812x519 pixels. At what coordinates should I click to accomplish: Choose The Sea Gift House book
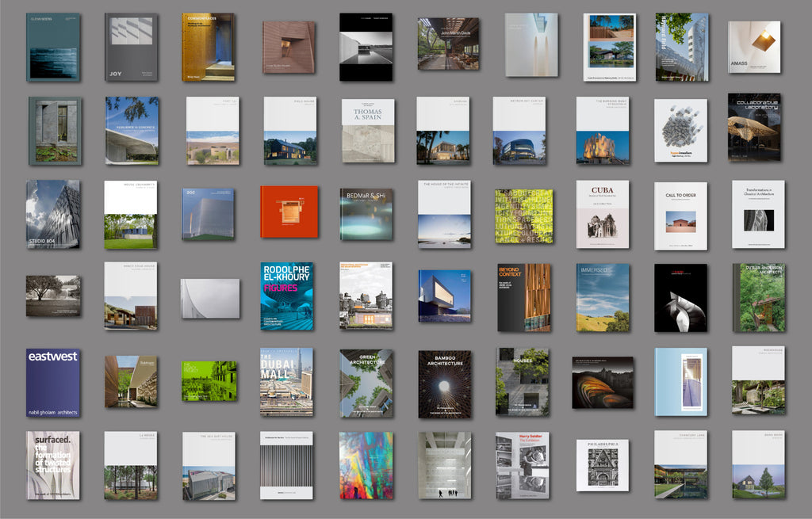(209, 466)
